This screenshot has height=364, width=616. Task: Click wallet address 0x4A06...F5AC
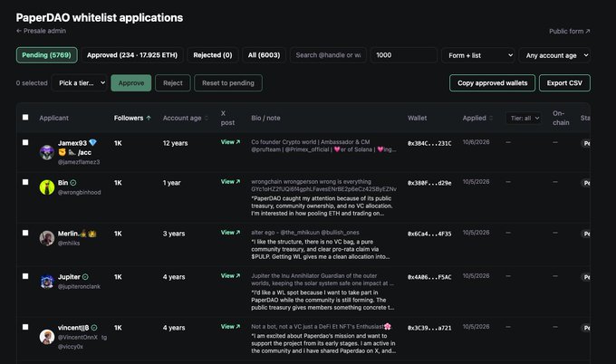429,277
